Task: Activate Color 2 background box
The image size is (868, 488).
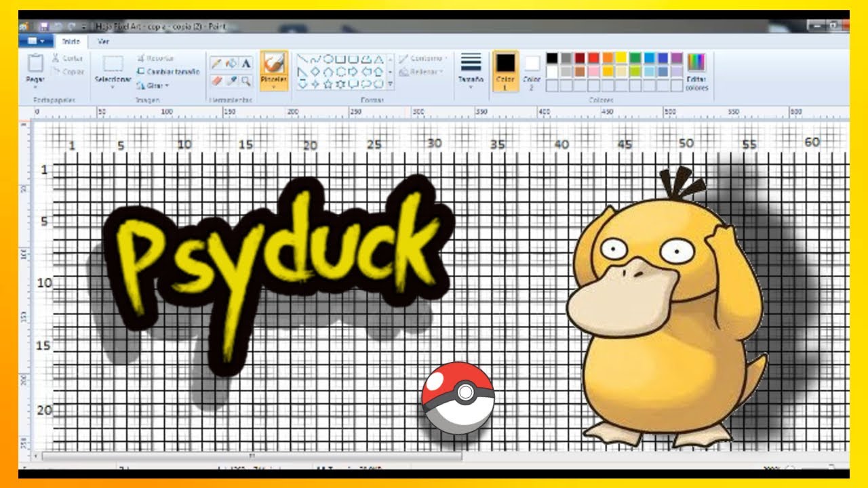Action: [x=532, y=71]
